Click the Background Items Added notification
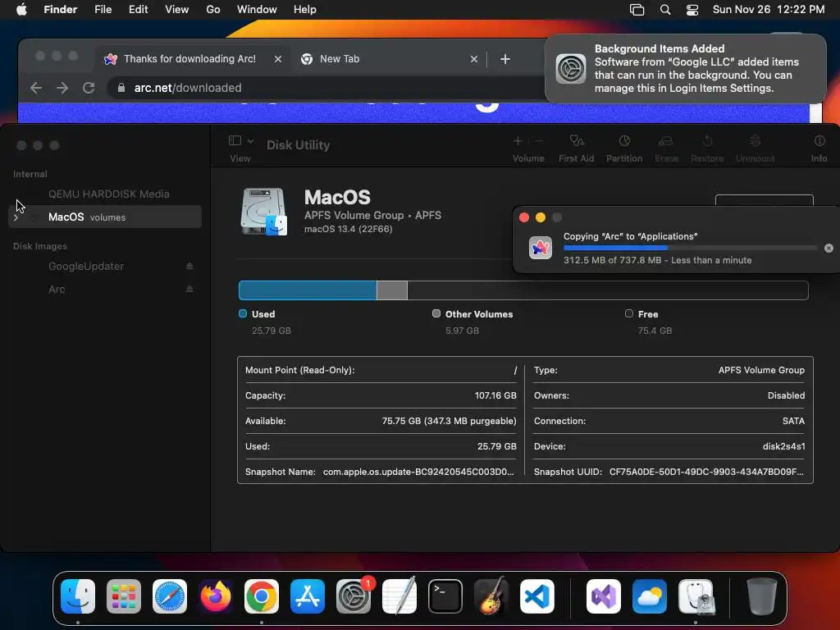Viewport: 840px width, 630px height. pos(686,69)
